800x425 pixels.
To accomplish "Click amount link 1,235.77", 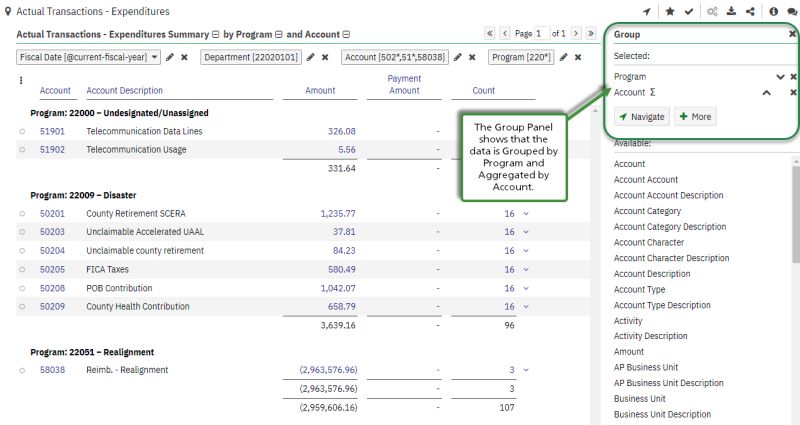I will 338,213.
